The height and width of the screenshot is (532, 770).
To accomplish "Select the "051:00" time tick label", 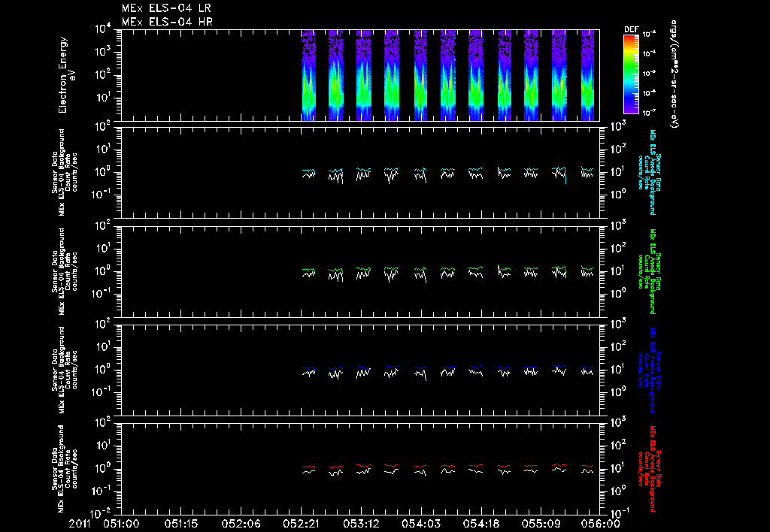I will tap(121, 524).
